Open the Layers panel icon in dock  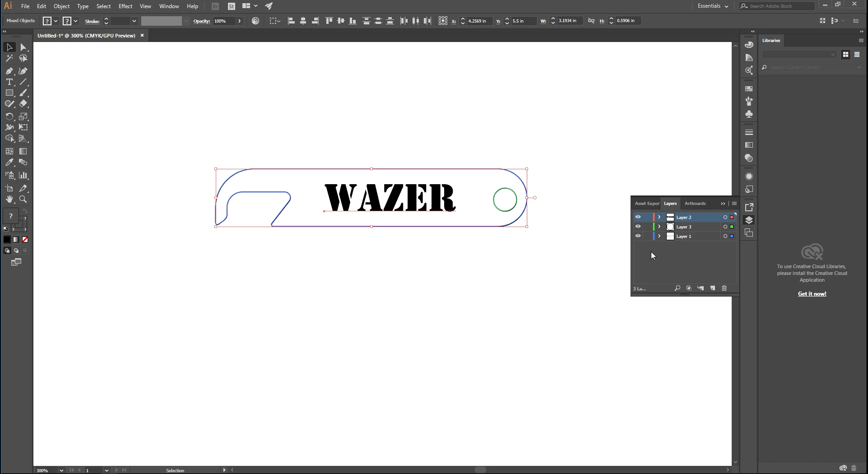[749, 220]
